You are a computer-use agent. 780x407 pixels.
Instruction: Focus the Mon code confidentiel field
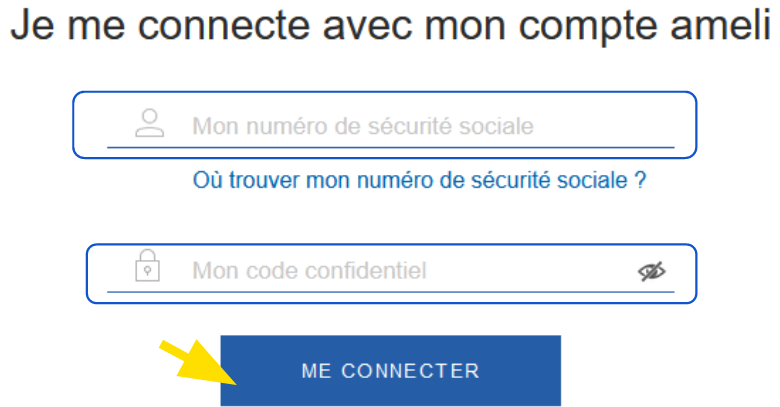click(391, 274)
